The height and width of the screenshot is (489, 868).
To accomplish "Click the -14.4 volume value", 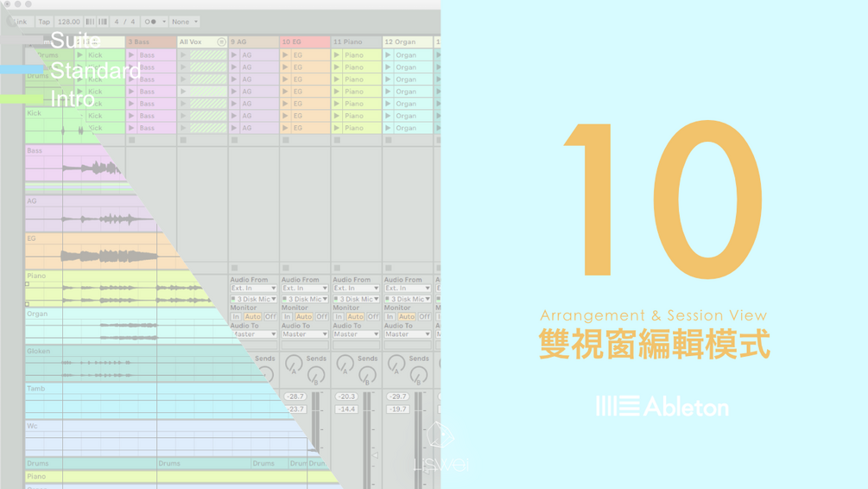I will 346,410.
